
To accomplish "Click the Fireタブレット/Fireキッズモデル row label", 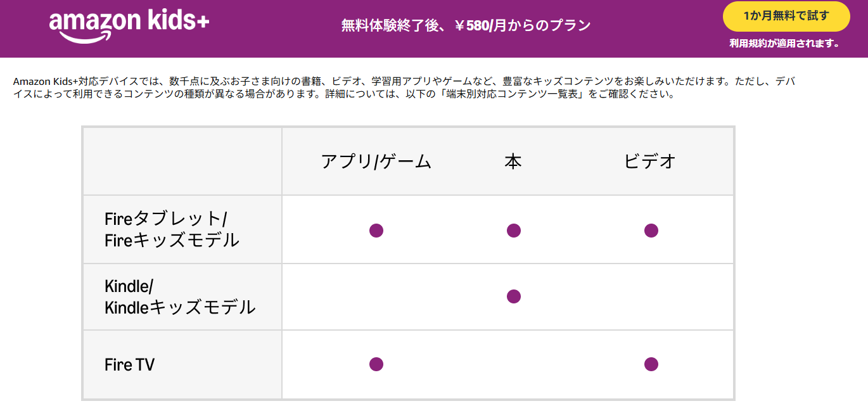I will point(172,229).
